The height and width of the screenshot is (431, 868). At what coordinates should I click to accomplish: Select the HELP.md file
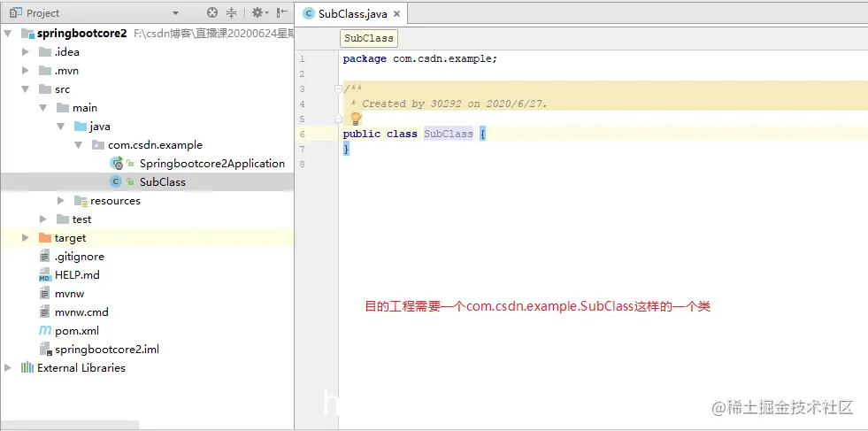tap(77, 274)
